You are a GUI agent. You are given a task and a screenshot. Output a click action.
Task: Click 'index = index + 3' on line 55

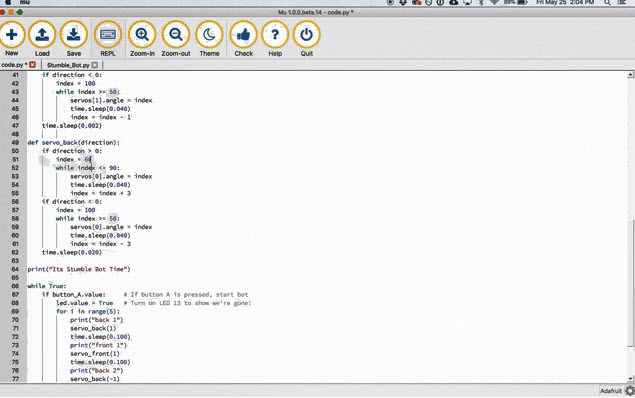click(x=100, y=194)
